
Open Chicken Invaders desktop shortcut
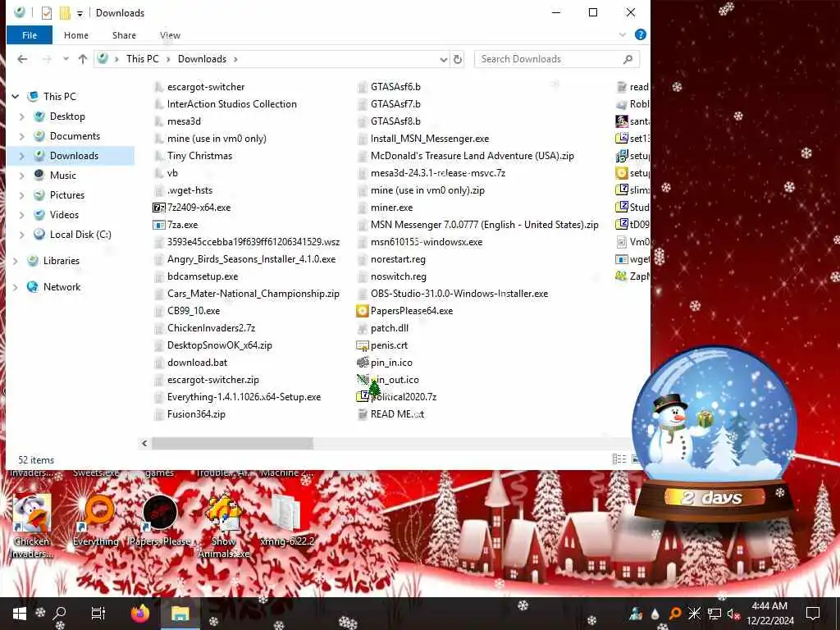click(x=32, y=526)
